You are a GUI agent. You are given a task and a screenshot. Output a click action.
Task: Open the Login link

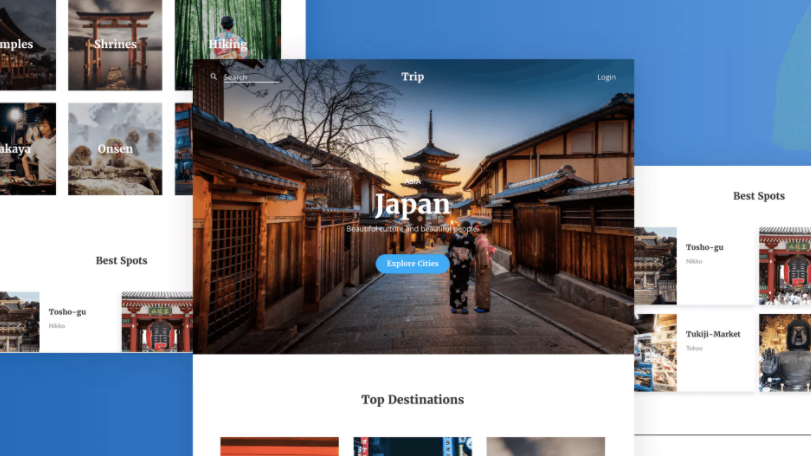coord(606,77)
